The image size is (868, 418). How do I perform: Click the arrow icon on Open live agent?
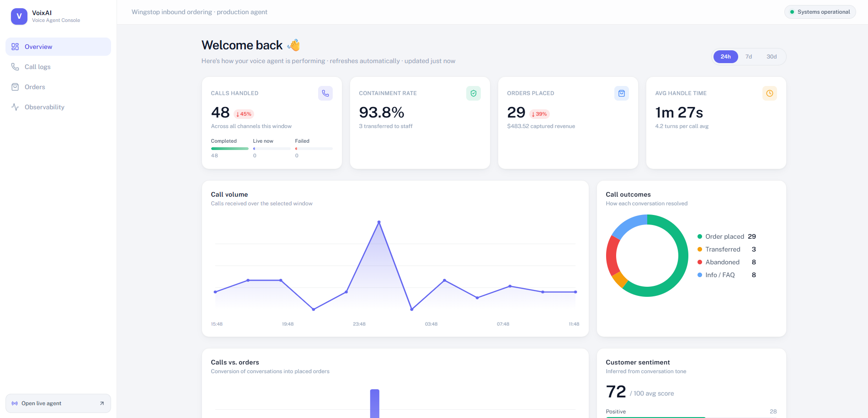102,403
